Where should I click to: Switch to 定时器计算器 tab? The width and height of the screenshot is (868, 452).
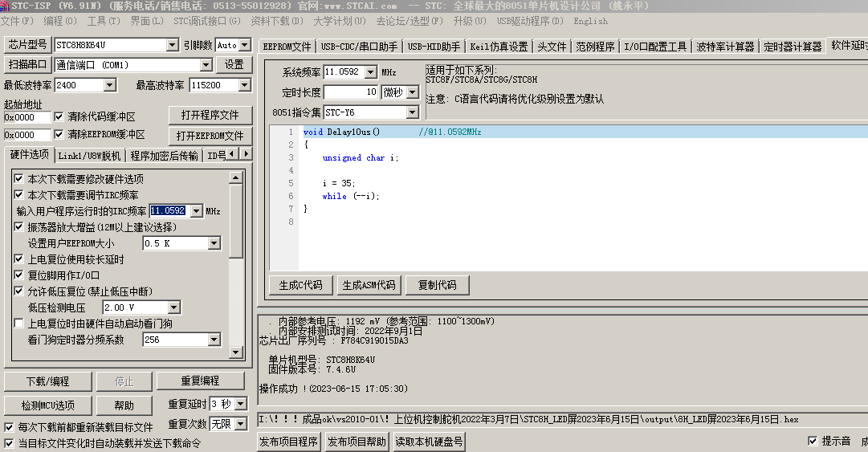793,47
